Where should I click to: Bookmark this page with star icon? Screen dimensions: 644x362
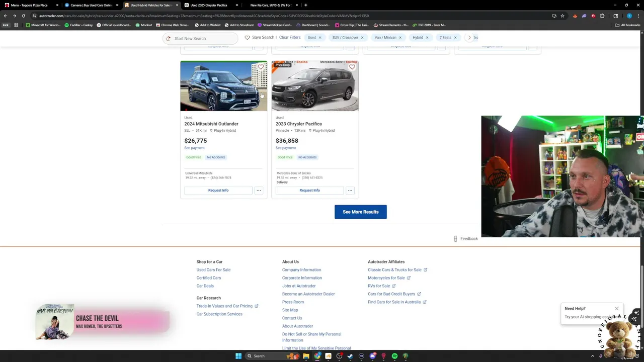(x=562, y=16)
